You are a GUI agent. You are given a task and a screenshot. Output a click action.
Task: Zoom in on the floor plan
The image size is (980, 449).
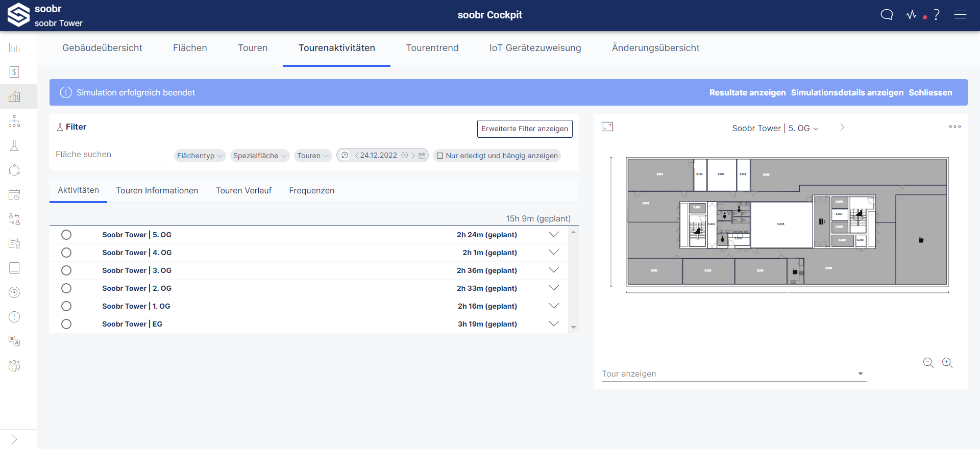point(947,363)
